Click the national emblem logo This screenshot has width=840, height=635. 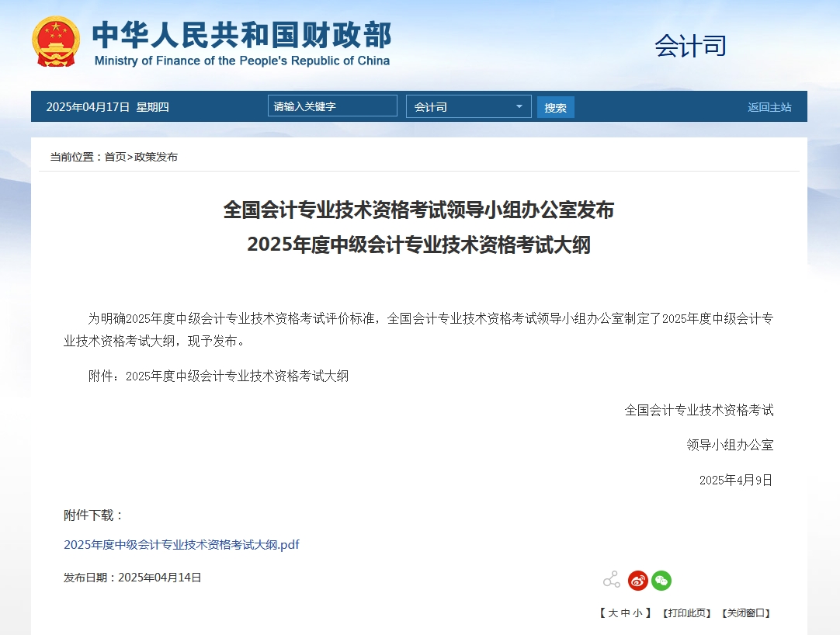pos(56,42)
